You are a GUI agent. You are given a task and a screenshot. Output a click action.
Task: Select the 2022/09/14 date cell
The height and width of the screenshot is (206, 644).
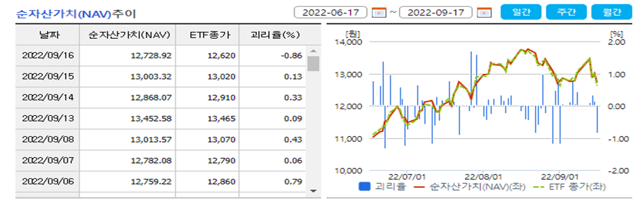pos(48,98)
